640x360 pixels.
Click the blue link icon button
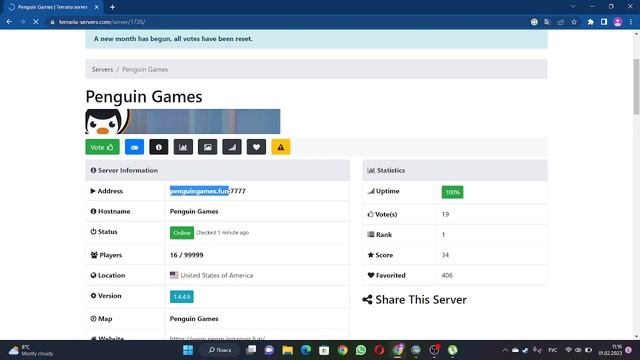134,147
